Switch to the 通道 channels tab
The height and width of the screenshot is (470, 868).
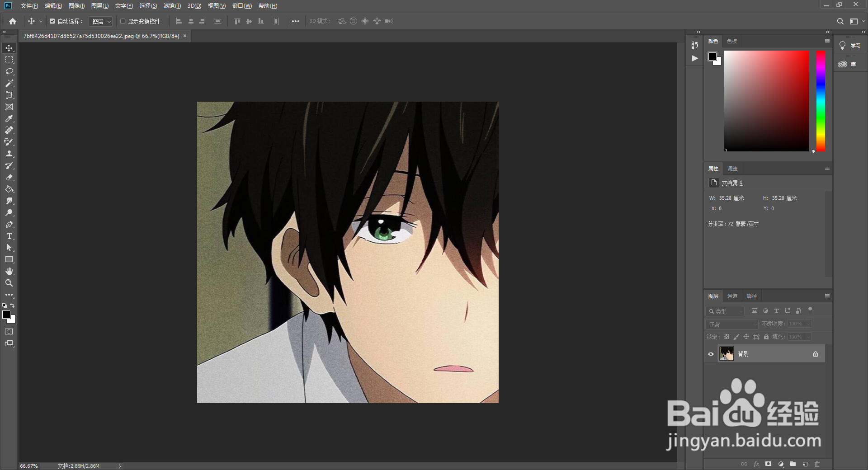[732, 296]
